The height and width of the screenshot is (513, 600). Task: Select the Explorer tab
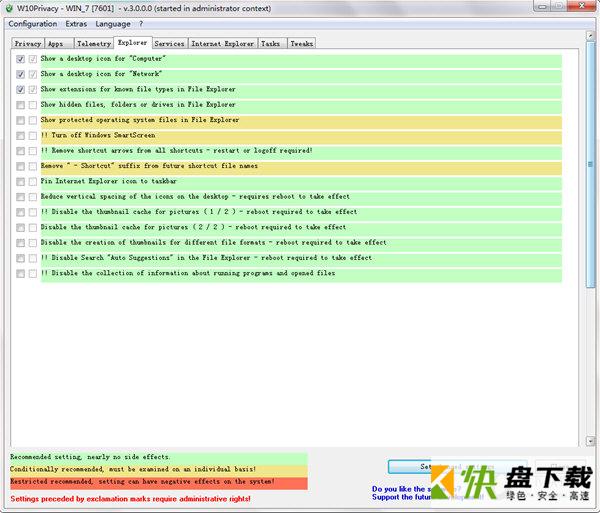[x=132, y=42]
